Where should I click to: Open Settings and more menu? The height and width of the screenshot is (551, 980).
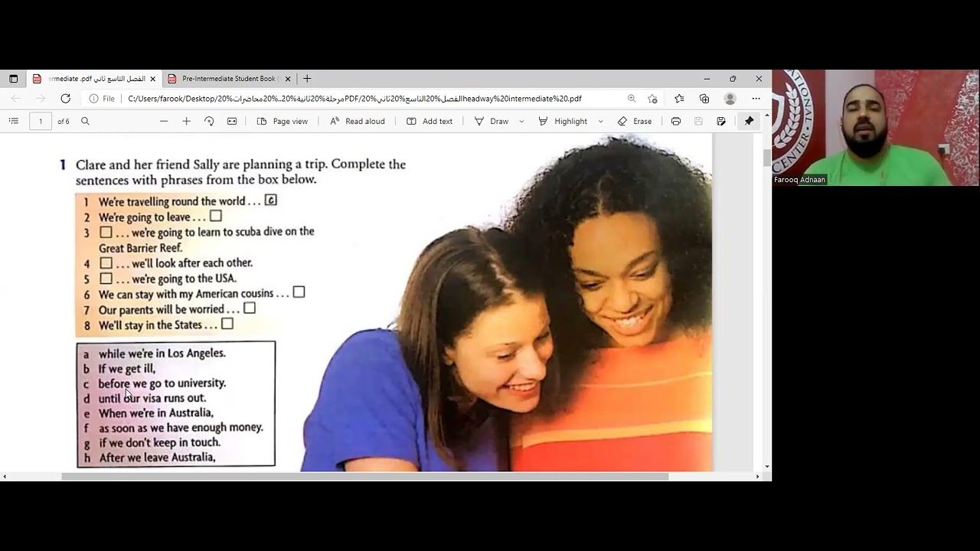point(756,99)
